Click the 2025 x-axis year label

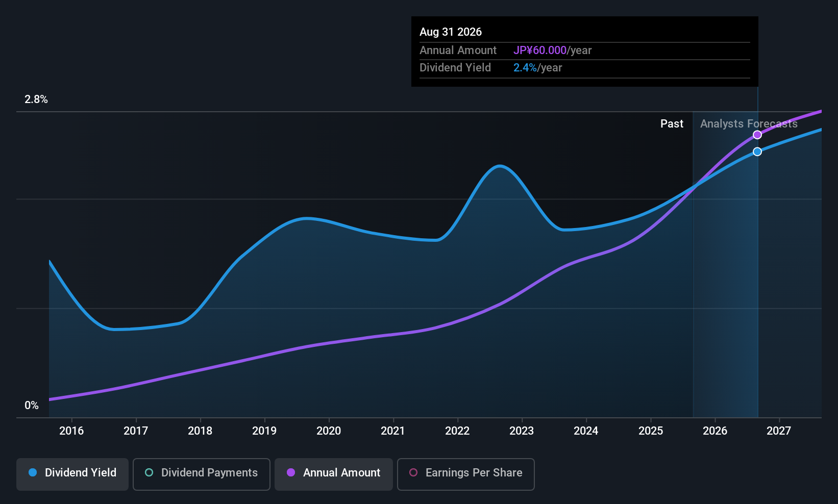pos(651,431)
